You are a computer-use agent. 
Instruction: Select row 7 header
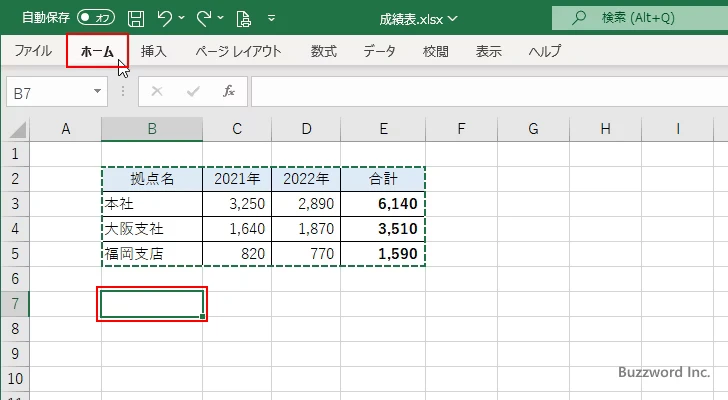tap(15, 304)
